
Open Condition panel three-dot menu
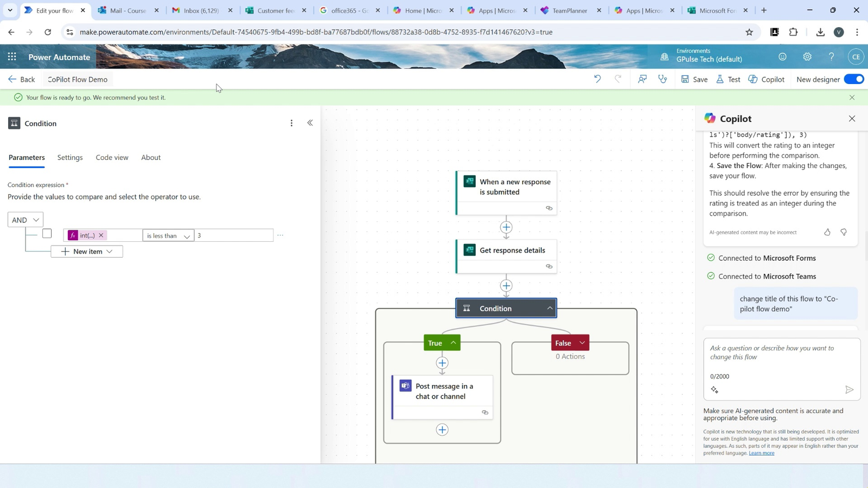tap(291, 123)
